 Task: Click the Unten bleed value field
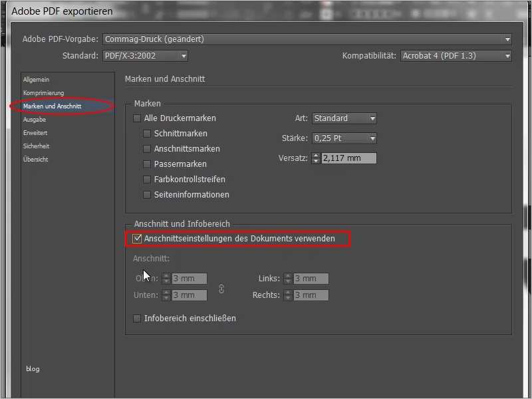[190, 295]
